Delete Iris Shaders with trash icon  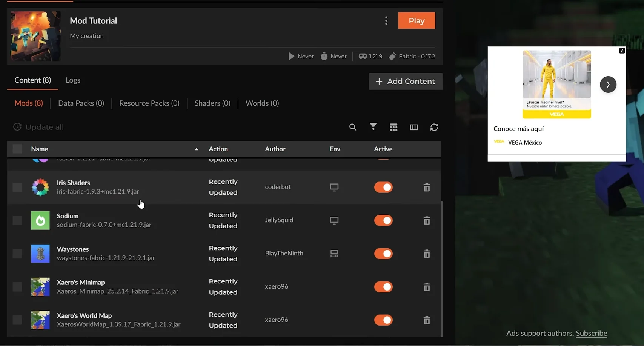(x=427, y=187)
